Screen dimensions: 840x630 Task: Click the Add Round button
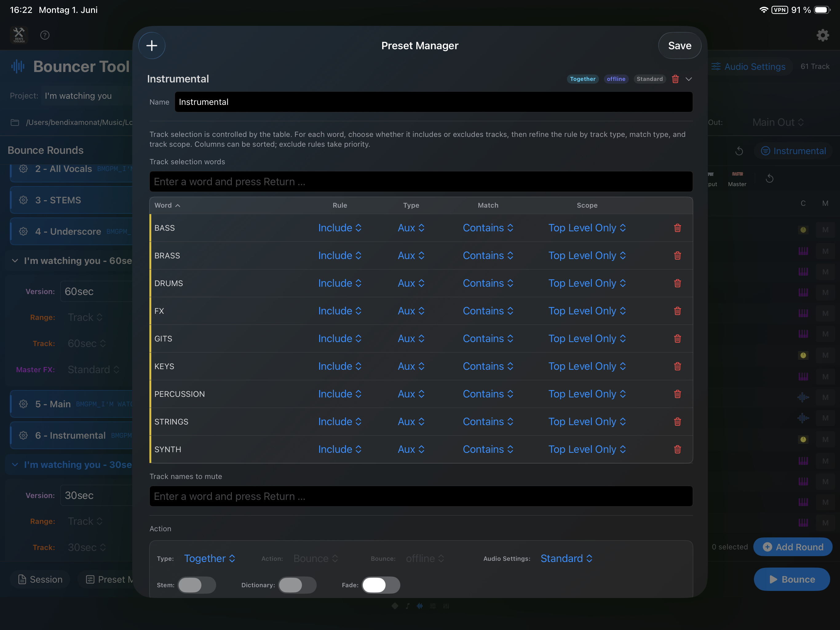point(793,547)
